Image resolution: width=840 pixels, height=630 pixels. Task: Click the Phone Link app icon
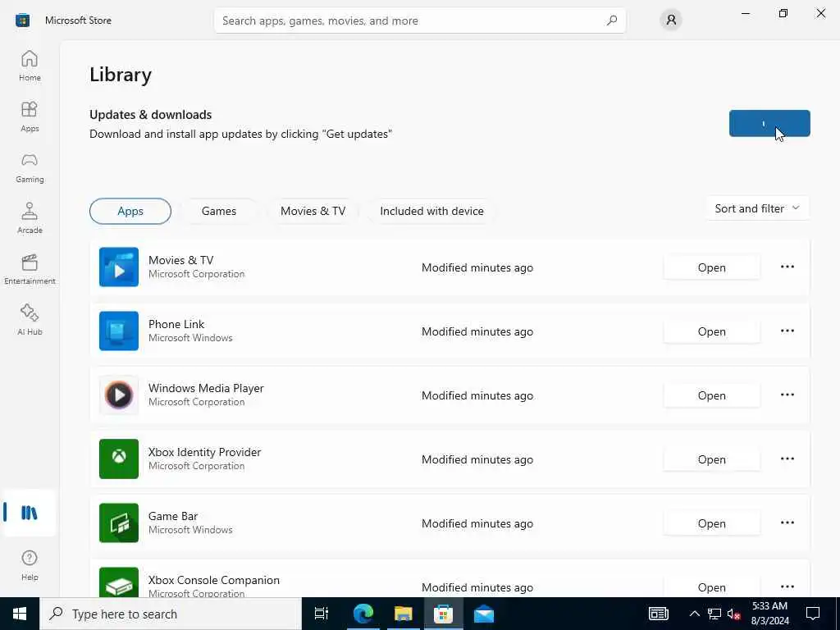point(119,331)
